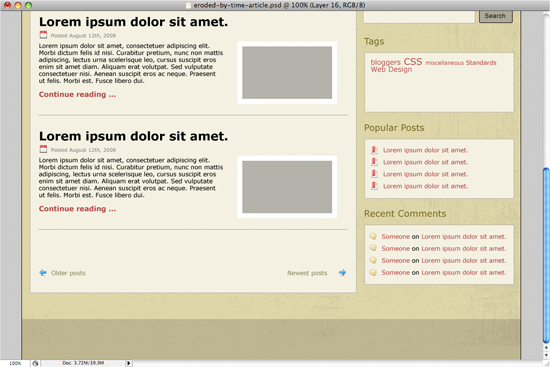
Task: Click the blue vertical scrollbar thumb
Action: coord(546,256)
